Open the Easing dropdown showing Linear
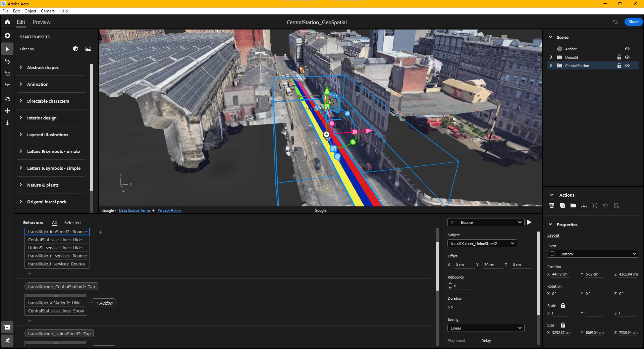 tap(486, 328)
